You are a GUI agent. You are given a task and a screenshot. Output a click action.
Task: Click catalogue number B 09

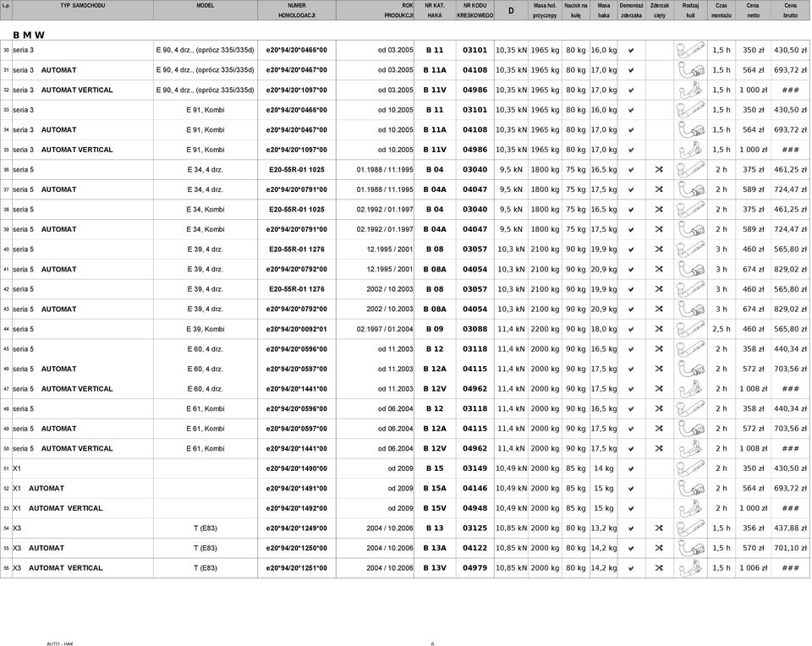pyautogui.click(x=435, y=329)
